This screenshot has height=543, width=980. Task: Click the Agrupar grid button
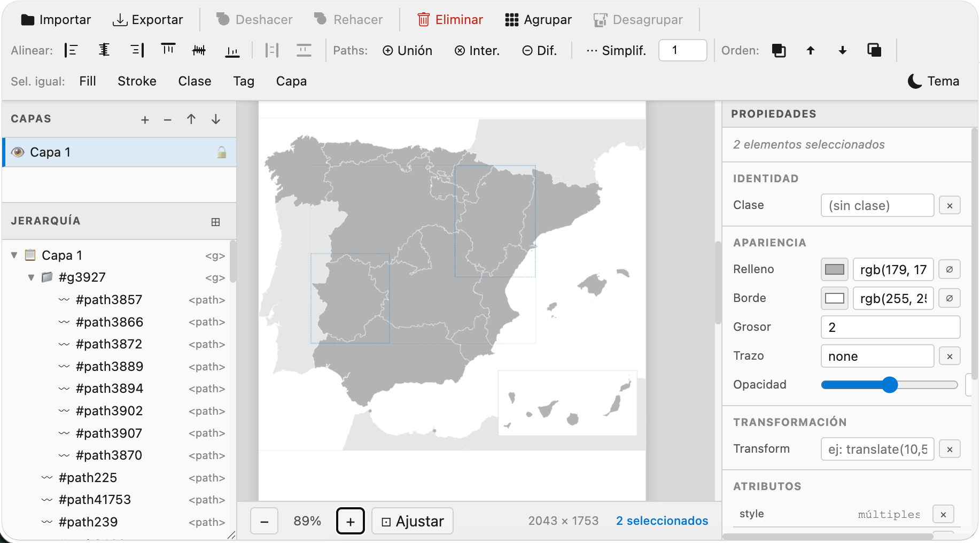pos(538,20)
